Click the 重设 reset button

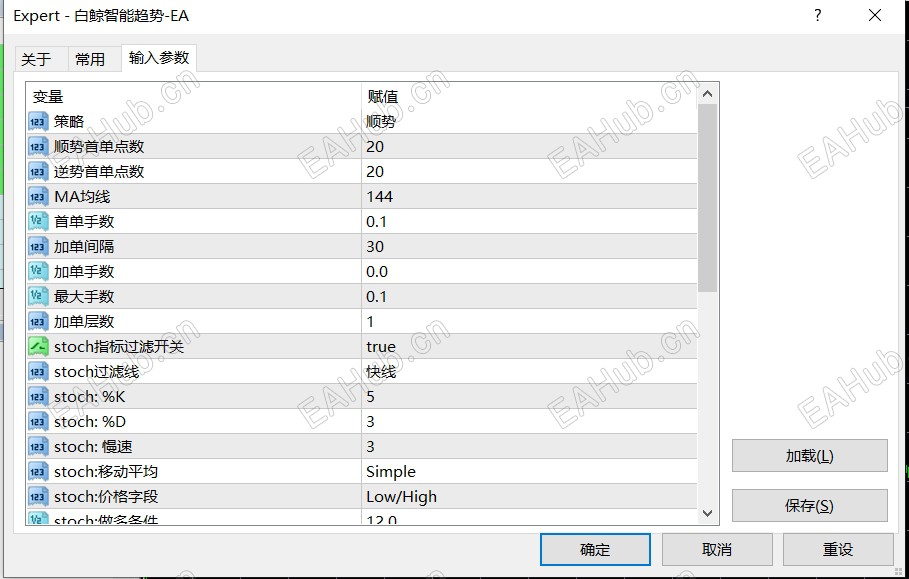[x=838, y=549]
